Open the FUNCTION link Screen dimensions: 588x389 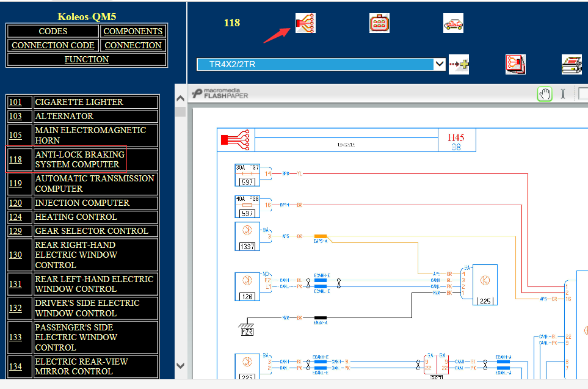coord(87,59)
